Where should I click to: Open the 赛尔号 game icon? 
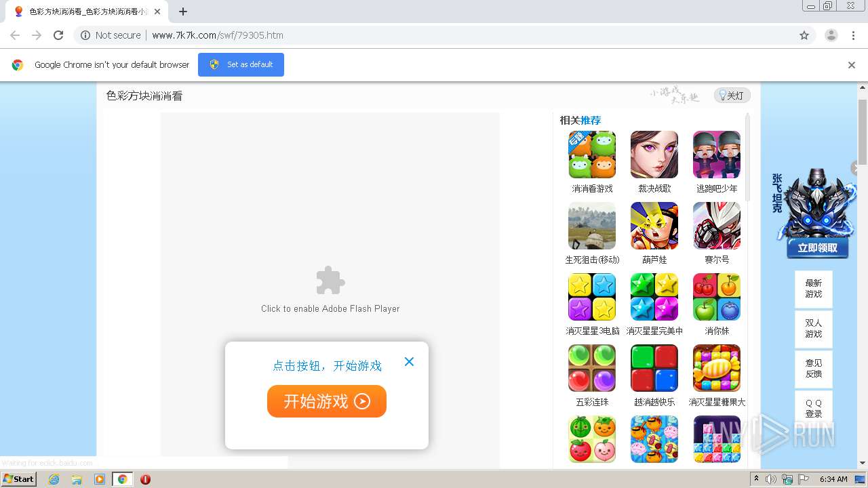click(717, 226)
